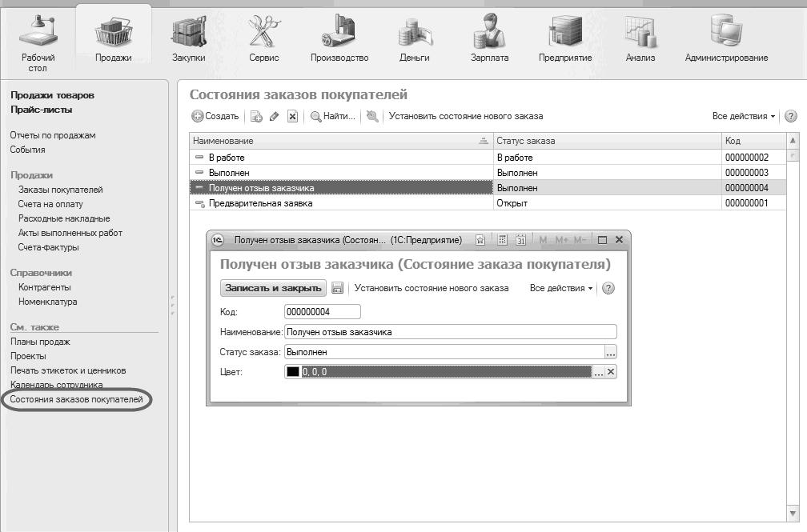Open Расходные накладные in the sidebar
The width and height of the screenshot is (807, 532).
[64, 218]
